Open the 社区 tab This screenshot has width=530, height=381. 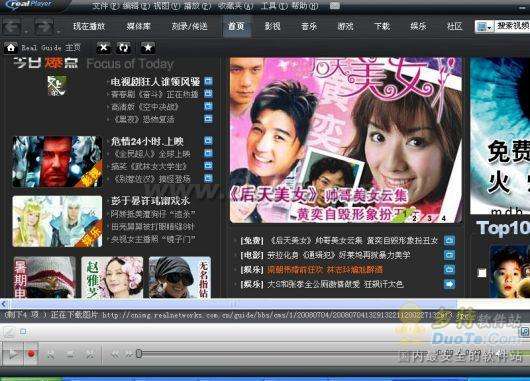(x=454, y=26)
